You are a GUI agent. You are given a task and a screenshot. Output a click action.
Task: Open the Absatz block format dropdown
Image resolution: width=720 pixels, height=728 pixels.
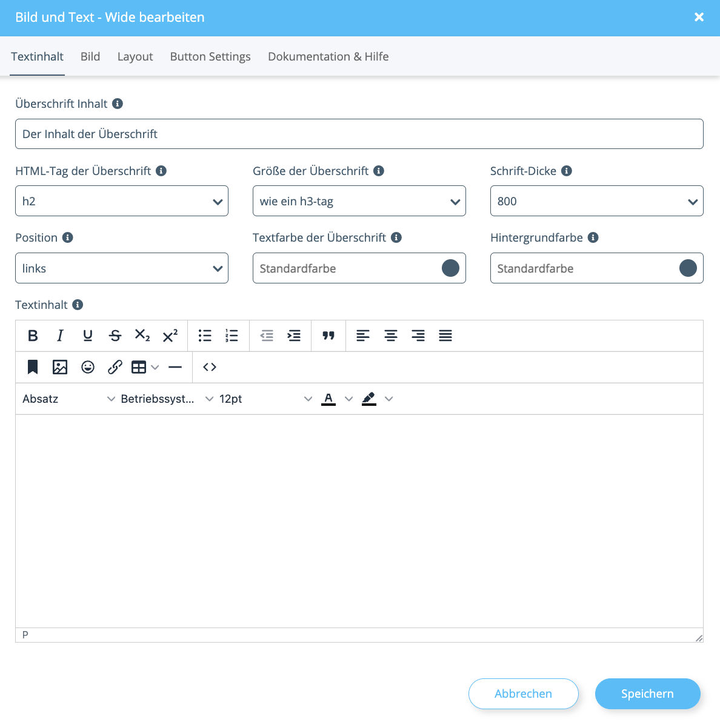[x=68, y=399]
